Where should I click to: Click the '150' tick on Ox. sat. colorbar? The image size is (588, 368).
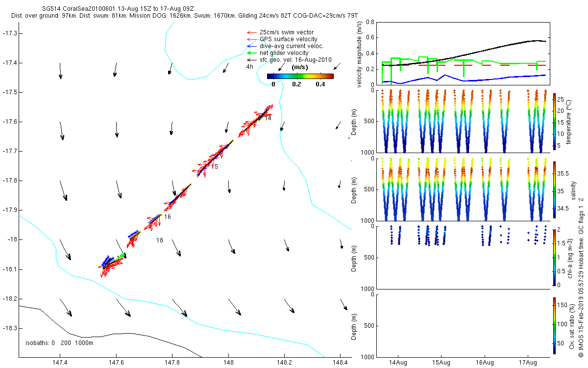click(563, 305)
